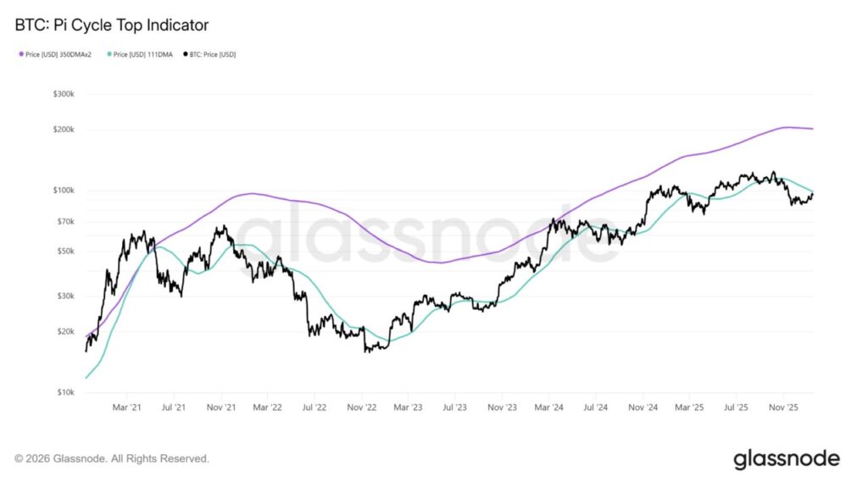Click the Jul '23 x-axis tick

(455, 407)
